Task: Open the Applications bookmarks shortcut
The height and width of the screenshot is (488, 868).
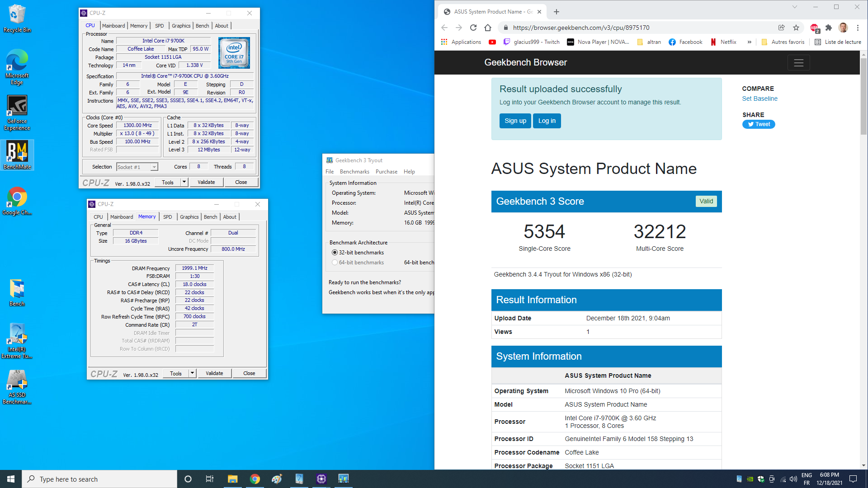Action: tap(461, 42)
